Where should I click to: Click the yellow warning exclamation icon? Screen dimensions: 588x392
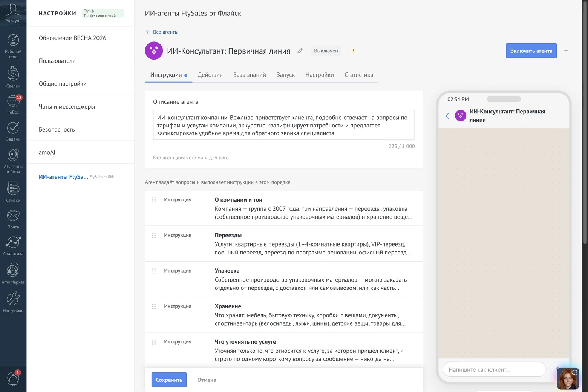[x=353, y=51]
